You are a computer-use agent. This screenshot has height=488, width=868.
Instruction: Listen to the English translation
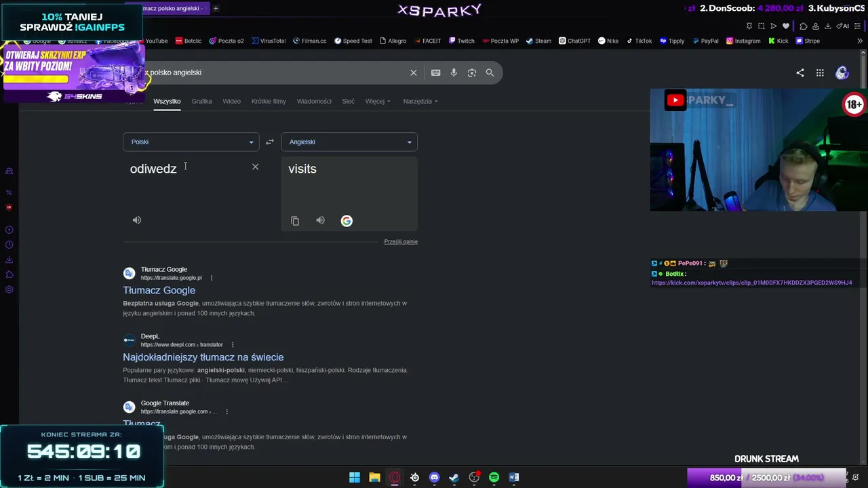coord(320,220)
